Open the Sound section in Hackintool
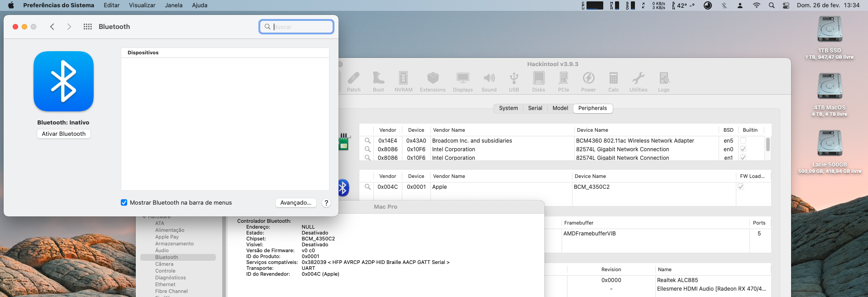Image resolution: width=868 pixels, height=297 pixels. pos(489,82)
